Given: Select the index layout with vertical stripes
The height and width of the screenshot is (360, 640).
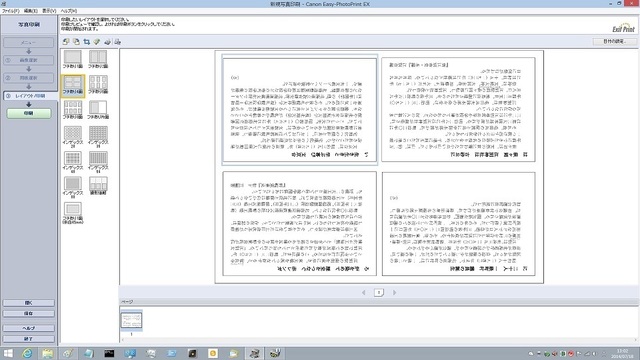Looking at the screenshot, I should click(x=98, y=162).
